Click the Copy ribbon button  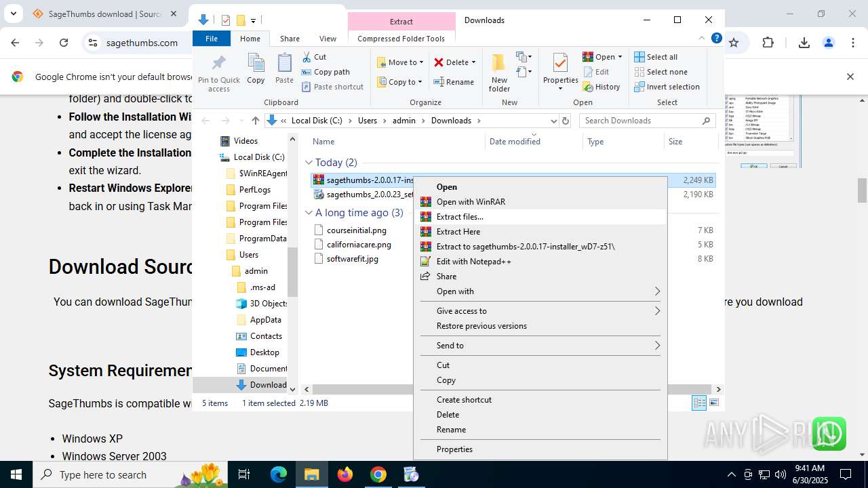[256, 69]
